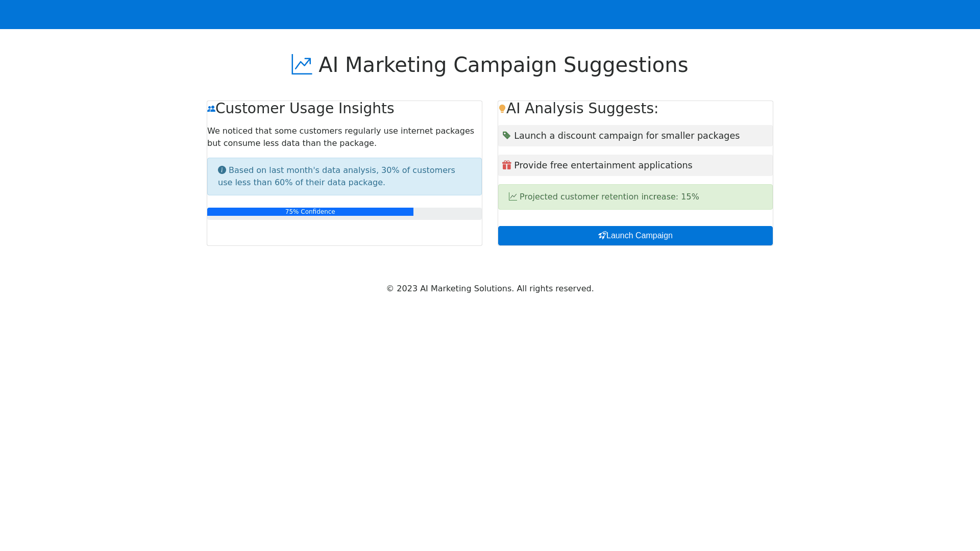Click the unfilled gray portion of confidence bar
Image resolution: width=980 pixels, height=551 pixels.
[x=447, y=213]
